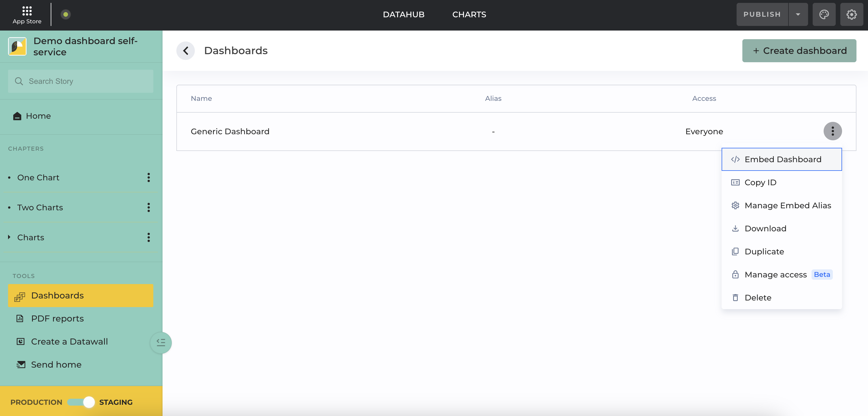This screenshot has height=416, width=868.
Task: Select Manage Embed Alias option
Action: coord(782,205)
